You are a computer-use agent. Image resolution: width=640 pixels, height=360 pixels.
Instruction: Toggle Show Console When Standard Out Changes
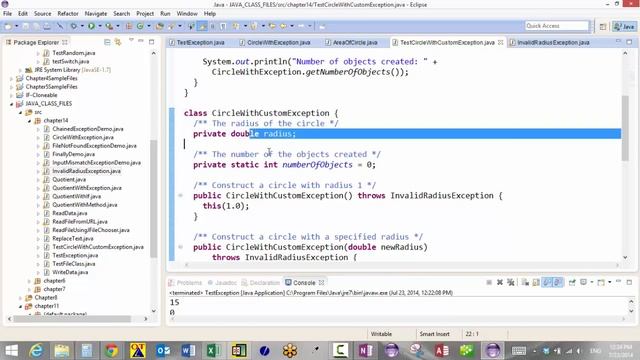pos(547,282)
